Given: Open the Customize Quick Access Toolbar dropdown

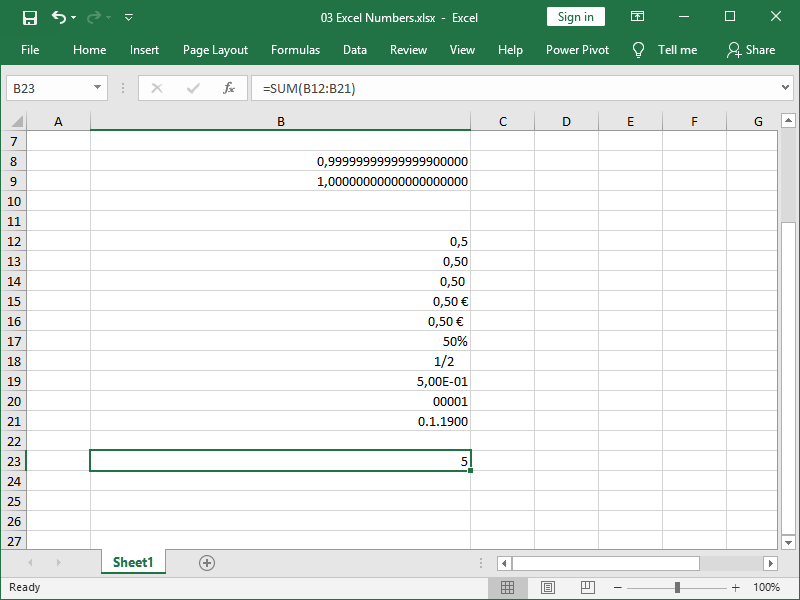Looking at the screenshot, I should (128, 17).
